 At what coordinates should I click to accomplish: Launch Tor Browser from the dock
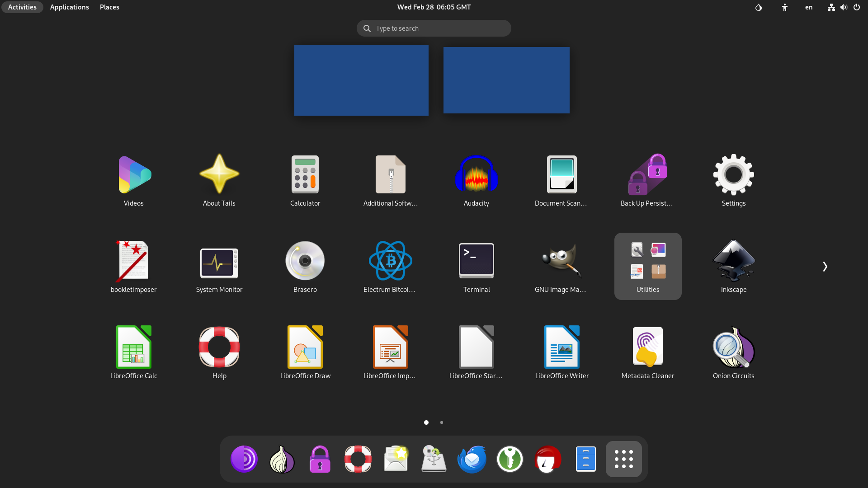[x=244, y=459]
